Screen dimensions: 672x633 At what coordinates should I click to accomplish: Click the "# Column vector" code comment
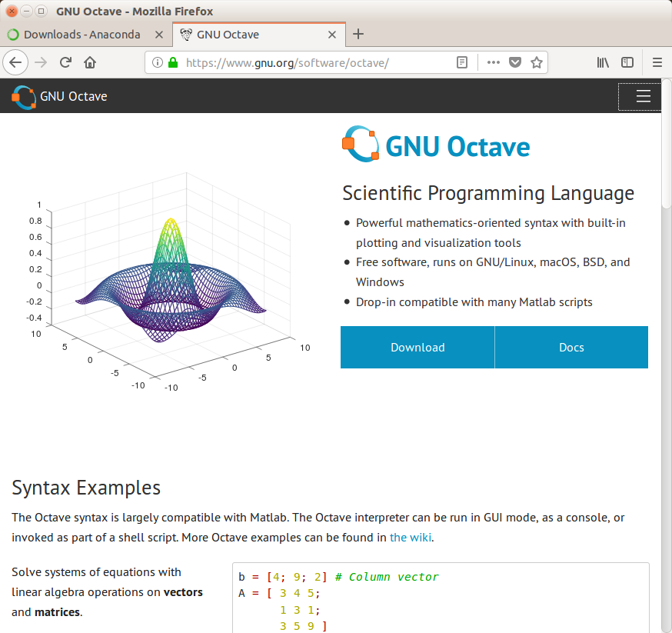tap(387, 577)
